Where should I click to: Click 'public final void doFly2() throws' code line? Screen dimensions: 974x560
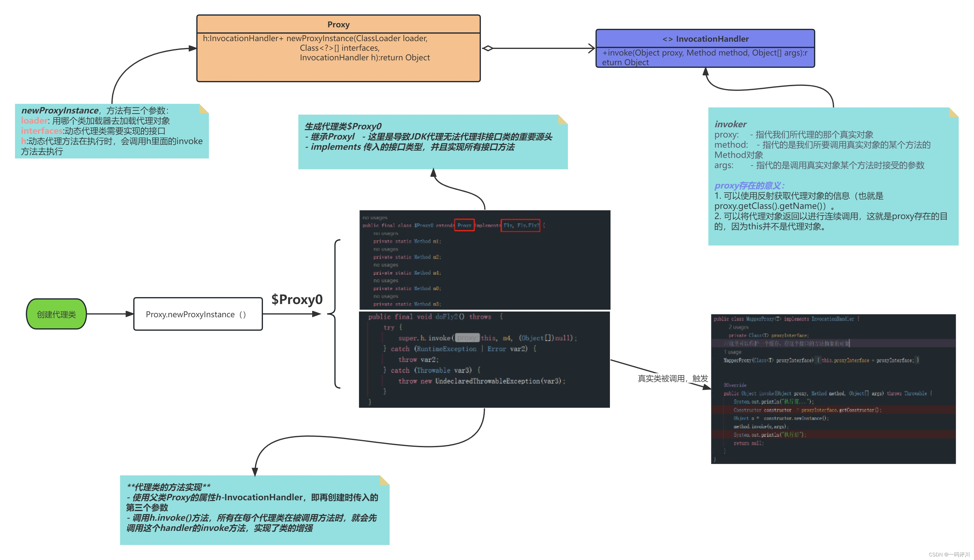436,317
